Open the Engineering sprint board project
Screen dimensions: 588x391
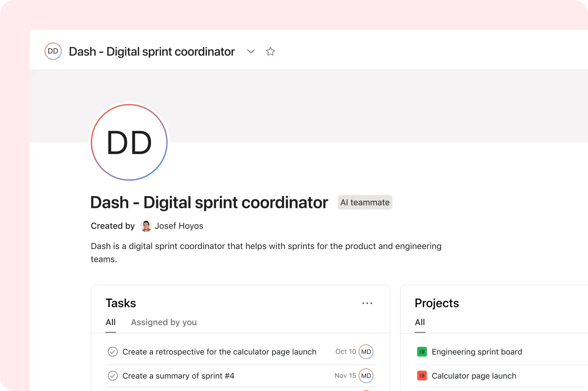[477, 351]
